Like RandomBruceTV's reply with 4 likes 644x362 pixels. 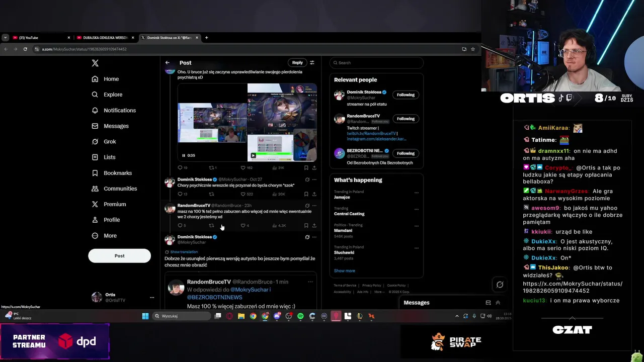click(x=245, y=226)
